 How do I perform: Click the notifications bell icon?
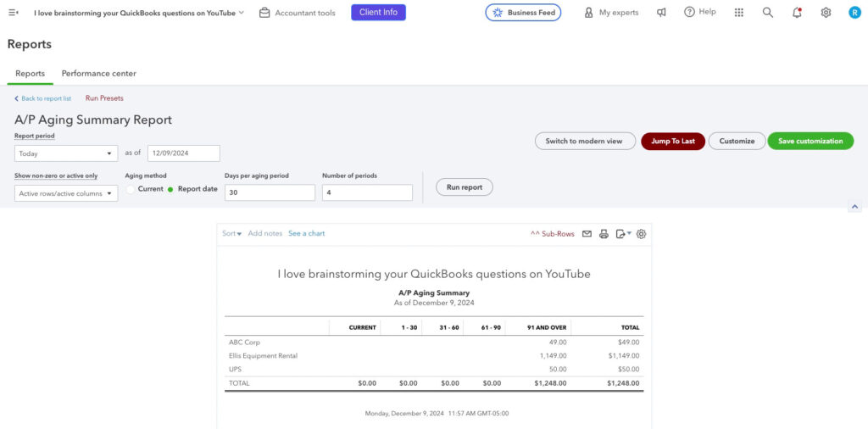797,13
